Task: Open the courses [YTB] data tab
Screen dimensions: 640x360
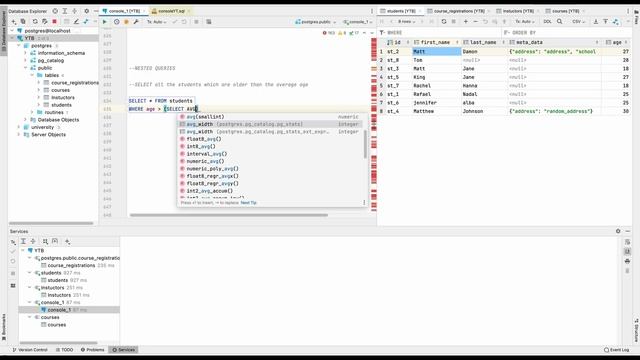Action: click(x=565, y=11)
